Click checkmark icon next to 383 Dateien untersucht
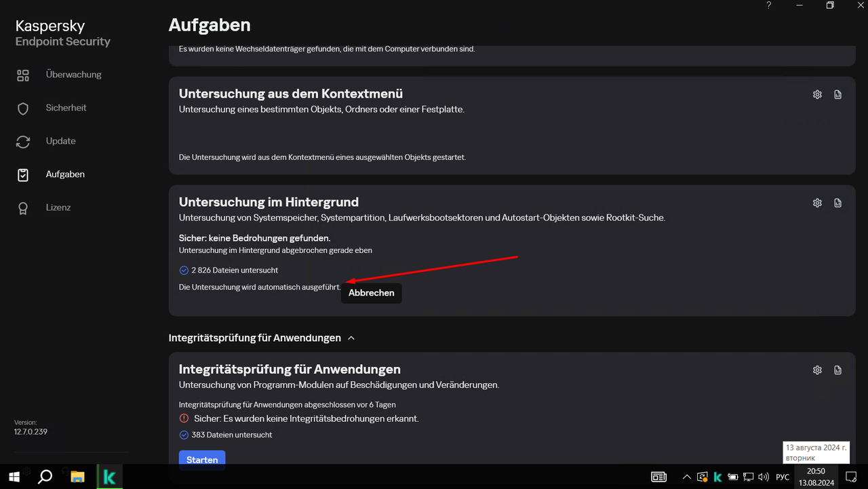This screenshot has width=868, height=489. pos(184,435)
